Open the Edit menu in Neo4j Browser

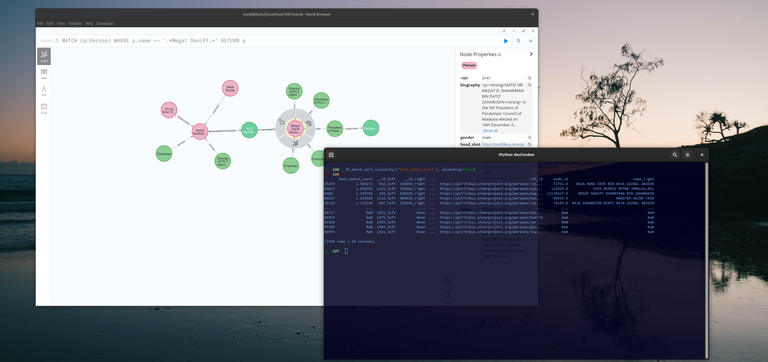(x=50, y=24)
